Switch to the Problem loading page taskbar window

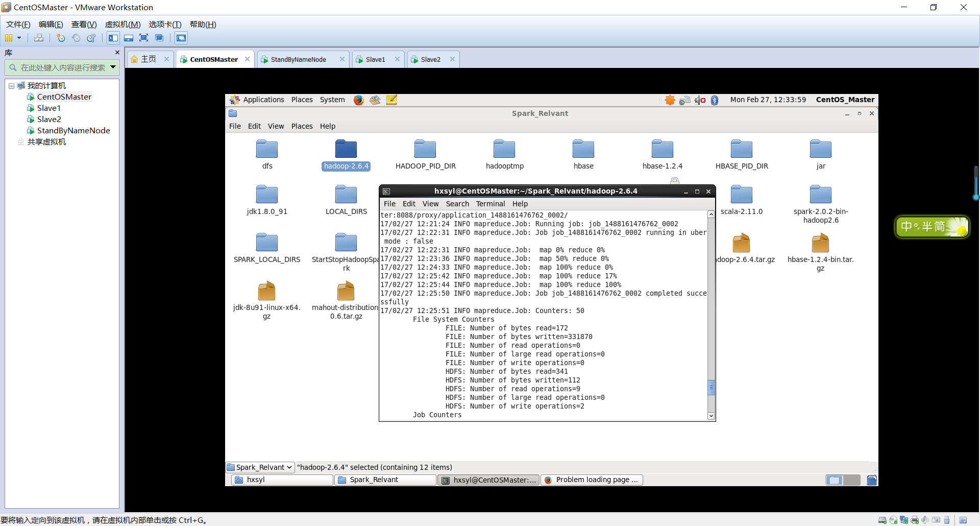[592, 480]
